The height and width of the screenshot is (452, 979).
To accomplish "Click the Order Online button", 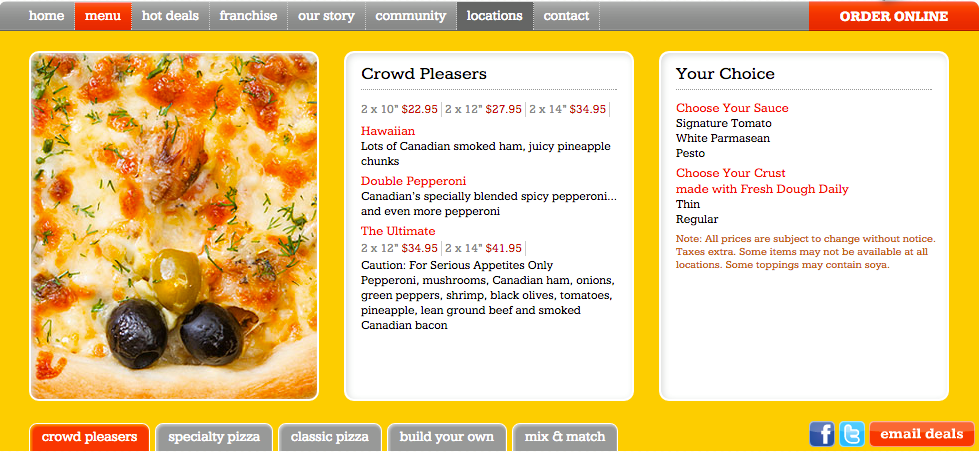I will pyautogui.click(x=893, y=16).
